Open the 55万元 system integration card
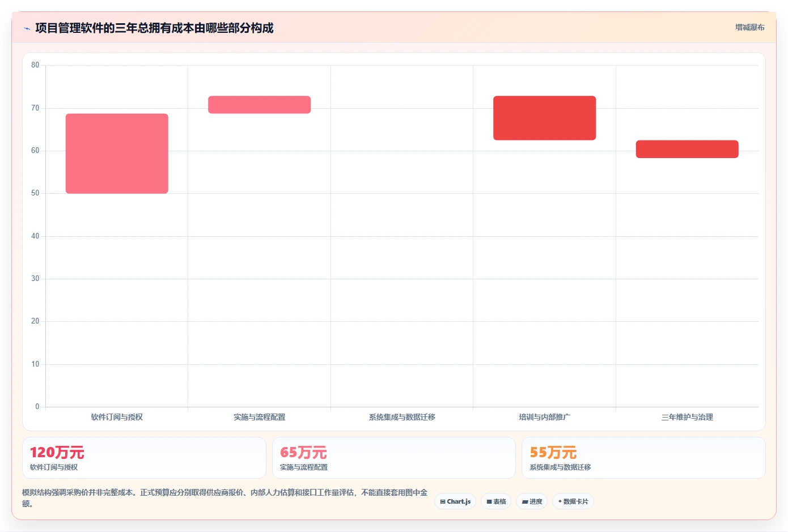 click(x=643, y=458)
